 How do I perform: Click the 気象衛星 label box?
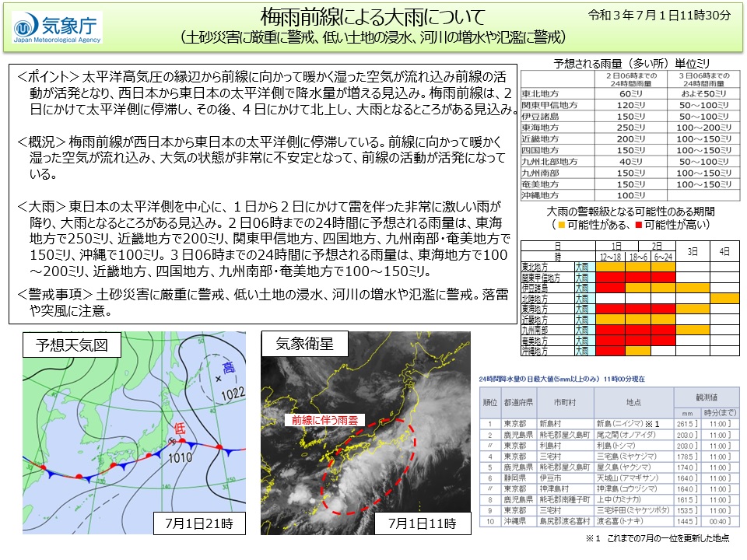[305, 344]
